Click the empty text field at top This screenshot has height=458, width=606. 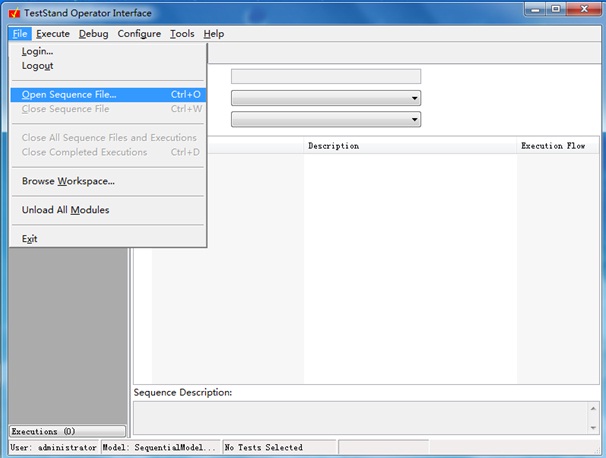point(325,76)
